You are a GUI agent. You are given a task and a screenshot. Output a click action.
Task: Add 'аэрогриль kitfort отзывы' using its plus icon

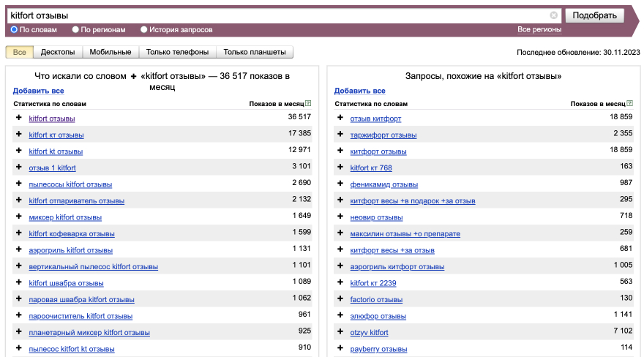click(x=18, y=249)
